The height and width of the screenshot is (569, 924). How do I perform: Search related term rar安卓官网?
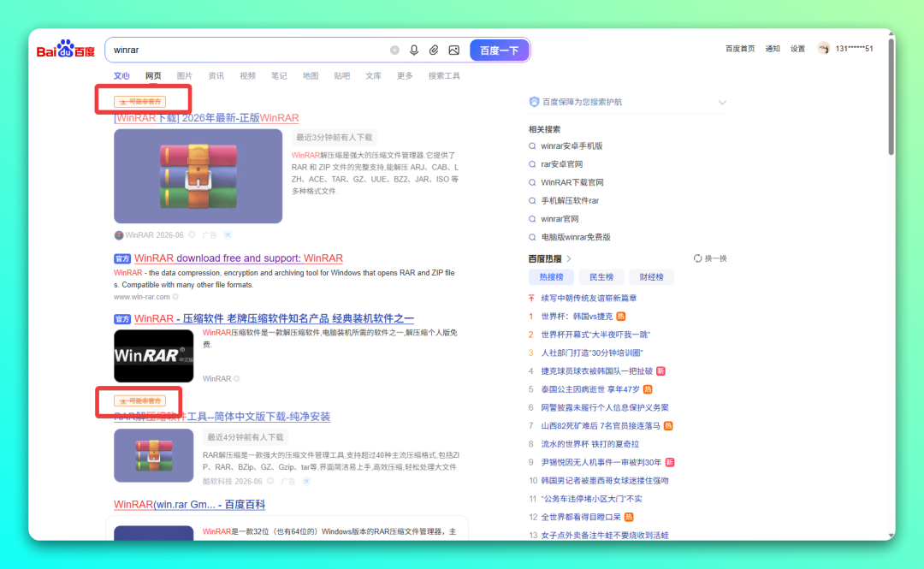[x=561, y=164]
